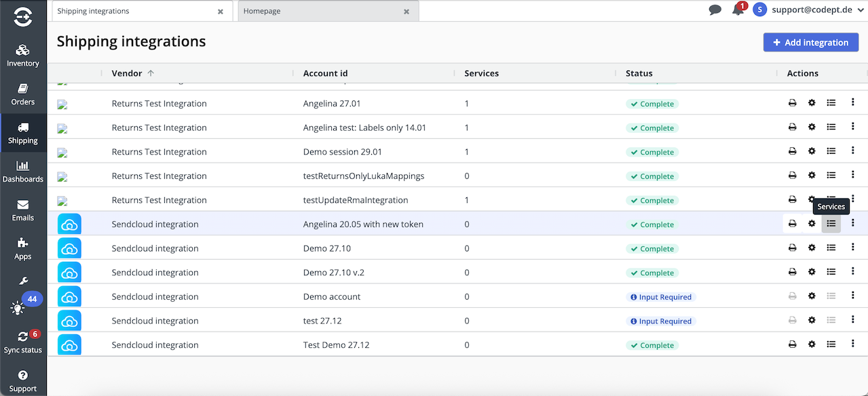Click Sendcloud logo in Demo account row

[69, 296]
